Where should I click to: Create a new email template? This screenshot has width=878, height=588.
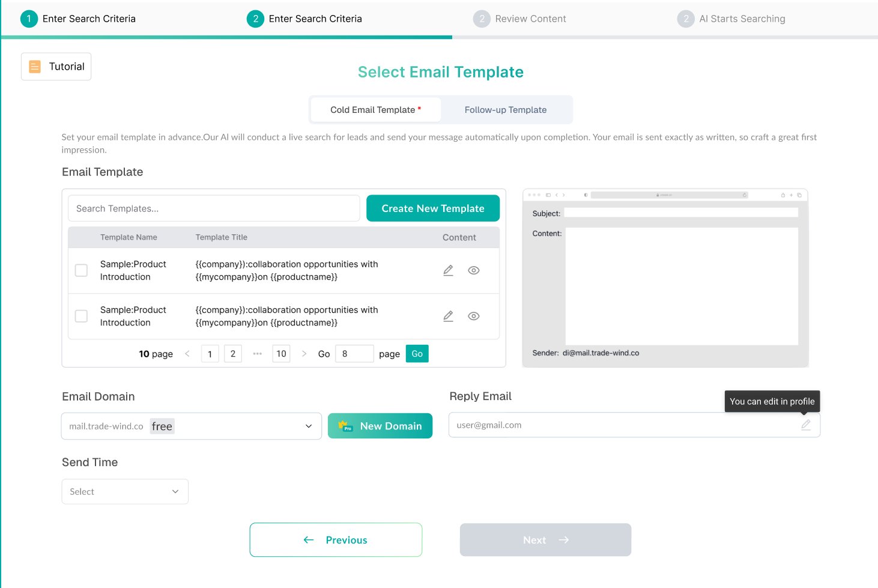(432, 208)
